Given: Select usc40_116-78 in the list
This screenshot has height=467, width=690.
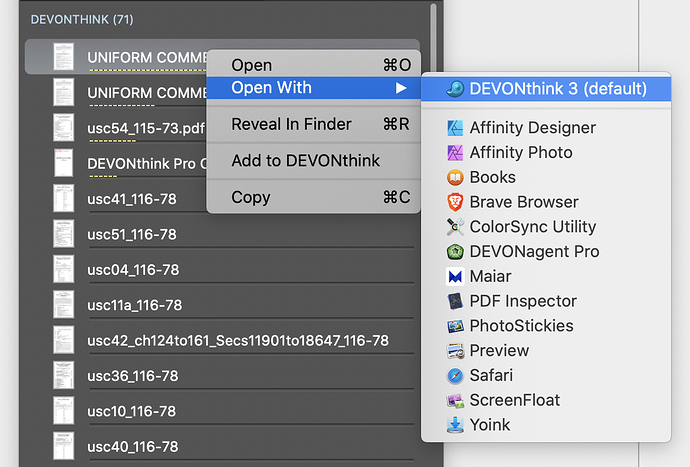Looking at the screenshot, I should pos(222,446).
